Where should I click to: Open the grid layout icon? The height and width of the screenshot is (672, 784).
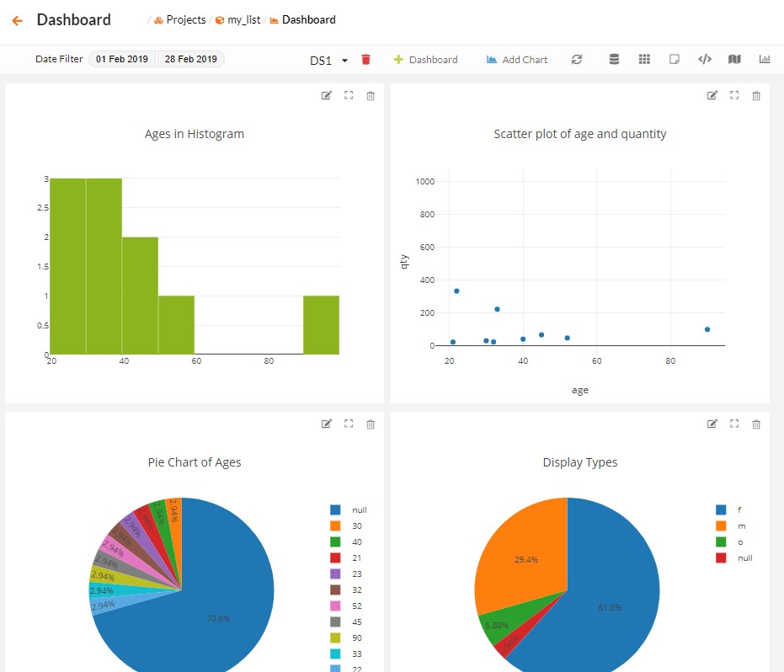click(644, 59)
